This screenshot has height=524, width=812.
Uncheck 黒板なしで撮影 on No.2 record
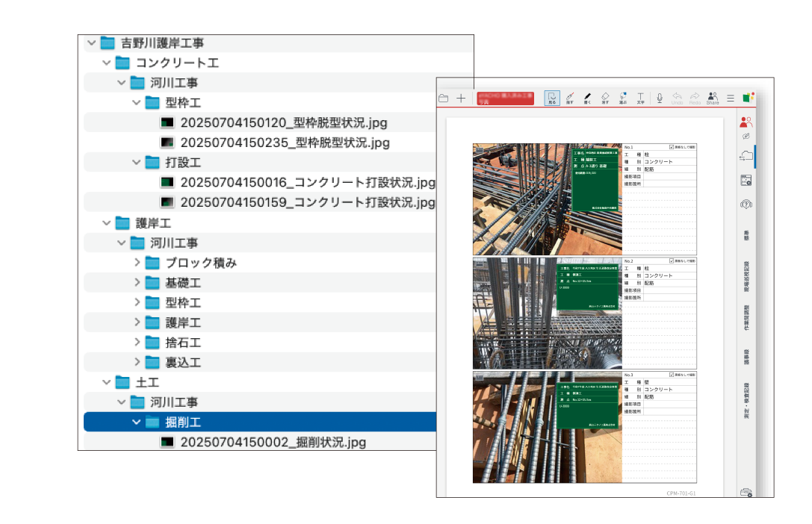tap(672, 261)
